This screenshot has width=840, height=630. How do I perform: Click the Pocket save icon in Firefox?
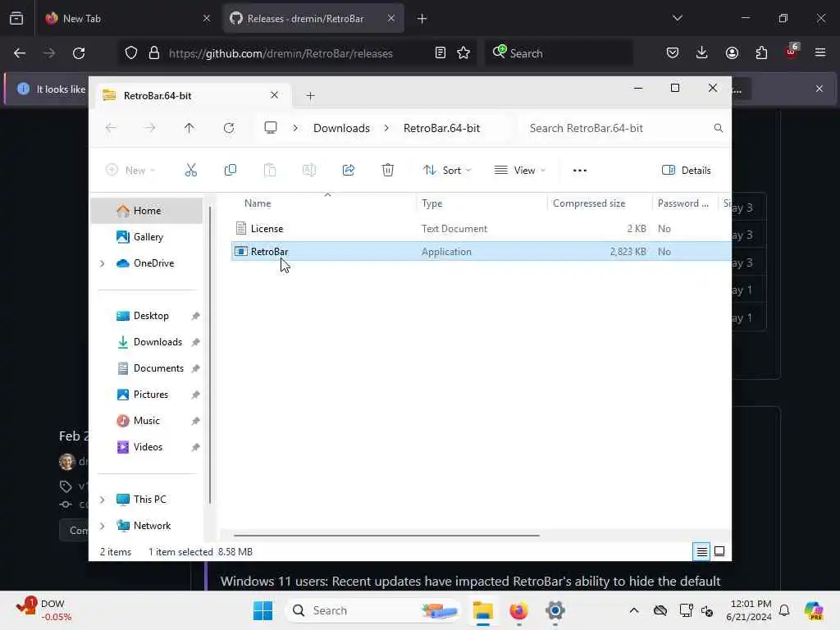click(673, 52)
